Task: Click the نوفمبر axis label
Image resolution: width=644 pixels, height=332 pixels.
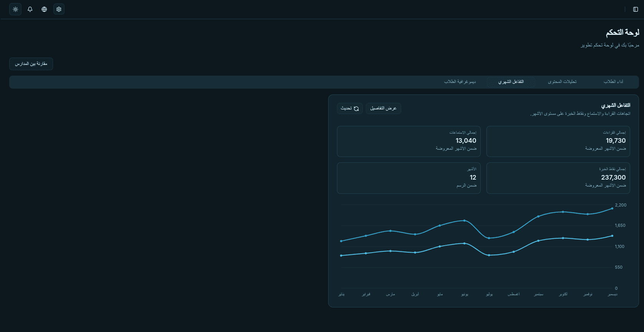Action: [x=588, y=294]
